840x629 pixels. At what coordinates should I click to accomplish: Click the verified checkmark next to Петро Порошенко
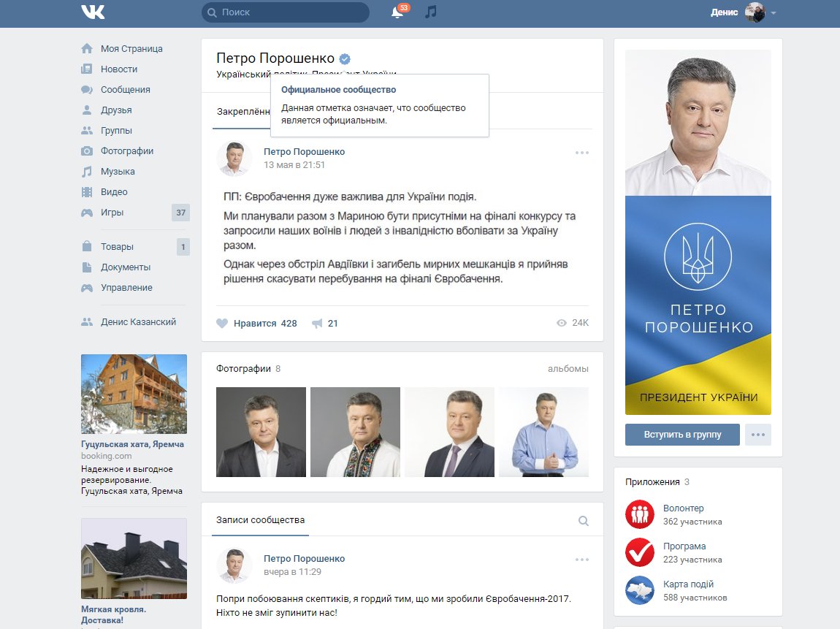click(x=345, y=58)
